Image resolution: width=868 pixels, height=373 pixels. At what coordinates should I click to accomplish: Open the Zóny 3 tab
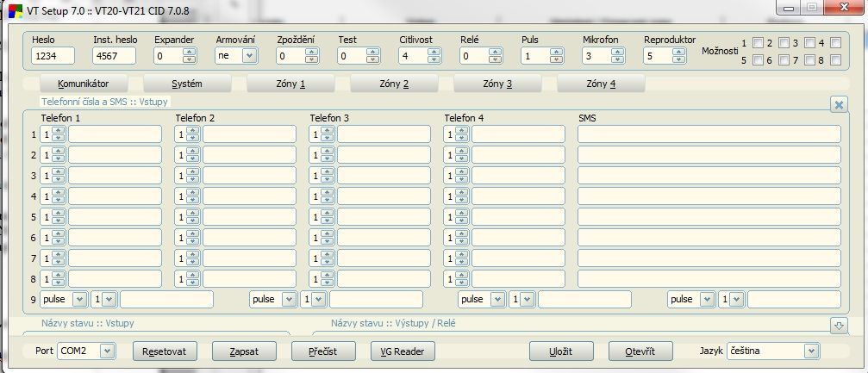tap(497, 84)
